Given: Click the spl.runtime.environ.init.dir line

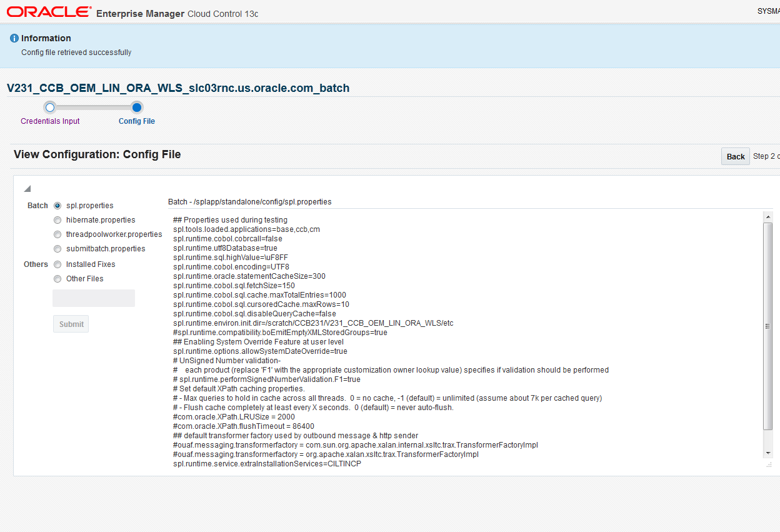Looking at the screenshot, I should click(313, 323).
